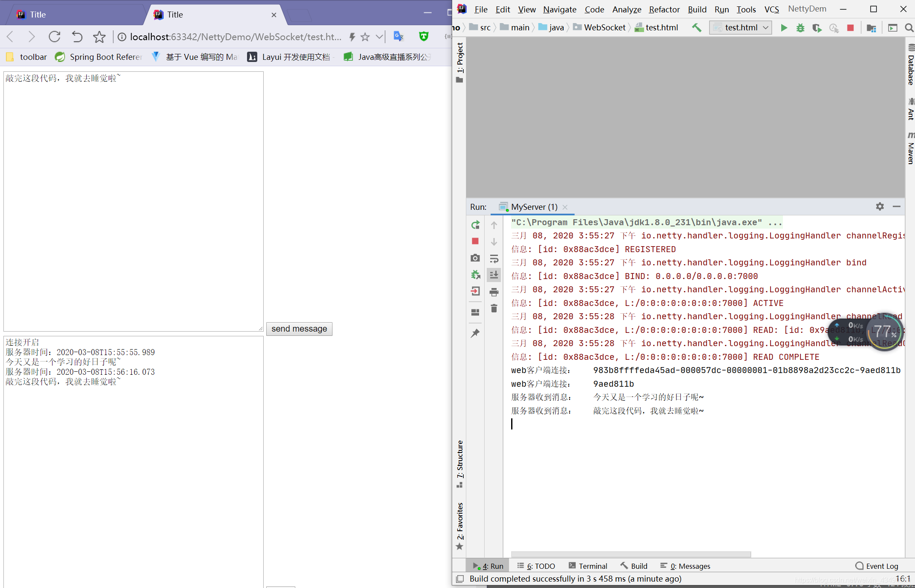Click the test.html breadcrumb file
Image resolution: width=915 pixels, height=588 pixels.
click(x=656, y=27)
